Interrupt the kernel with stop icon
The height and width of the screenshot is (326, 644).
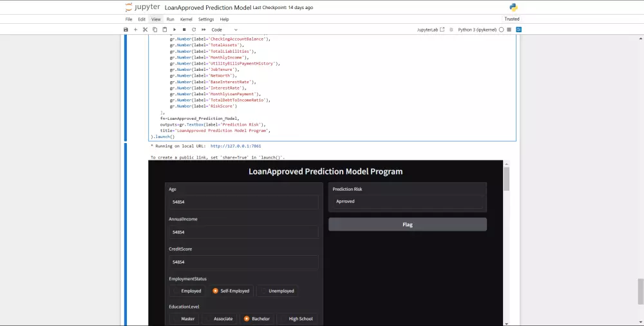[x=184, y=30]
